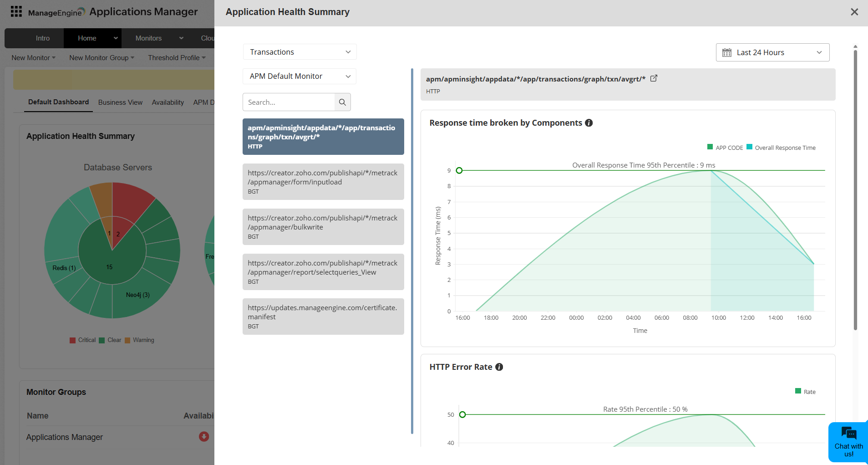Screen dimensions: 868x465
Task: Click the info icon beside Response time broken by Components
Action: tap(589, 122)
